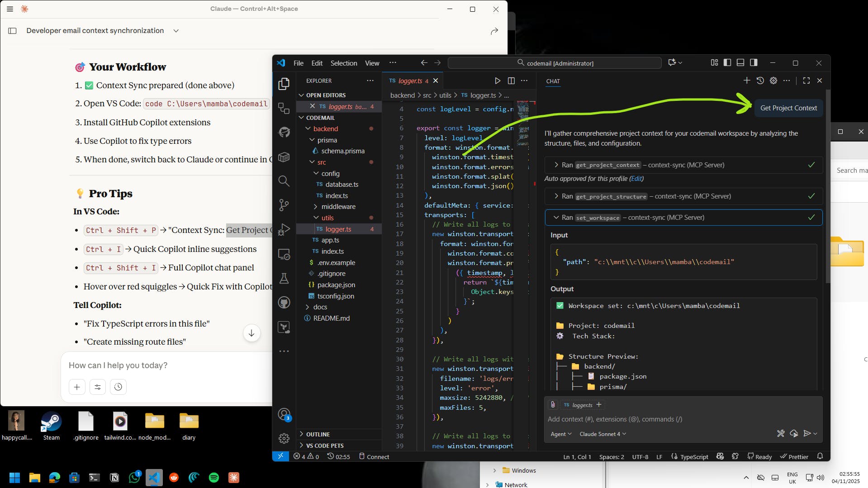Screen dimensions: 868x488
Task: Go back with the VS Code navigation arrow
Action: (x=424, y=63)
